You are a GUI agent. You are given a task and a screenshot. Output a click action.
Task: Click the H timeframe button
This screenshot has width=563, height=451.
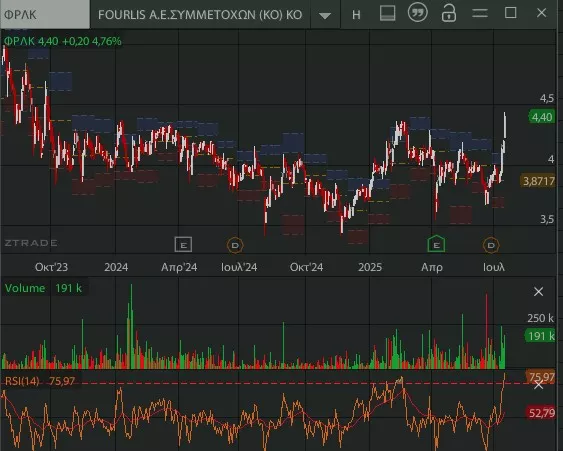(356, 15)
